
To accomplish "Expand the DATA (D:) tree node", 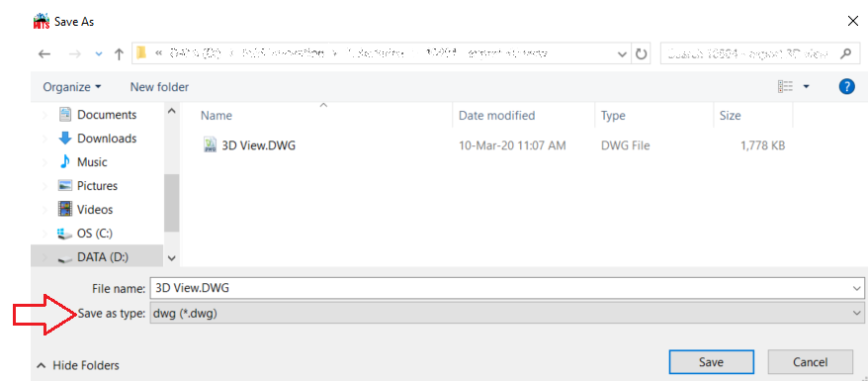I will [x=44, y=257].
